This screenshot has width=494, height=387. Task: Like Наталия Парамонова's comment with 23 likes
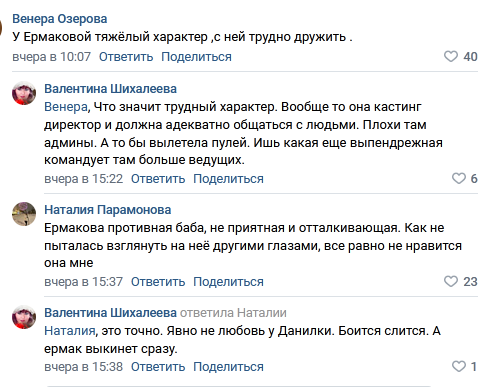tap(451, 281)
